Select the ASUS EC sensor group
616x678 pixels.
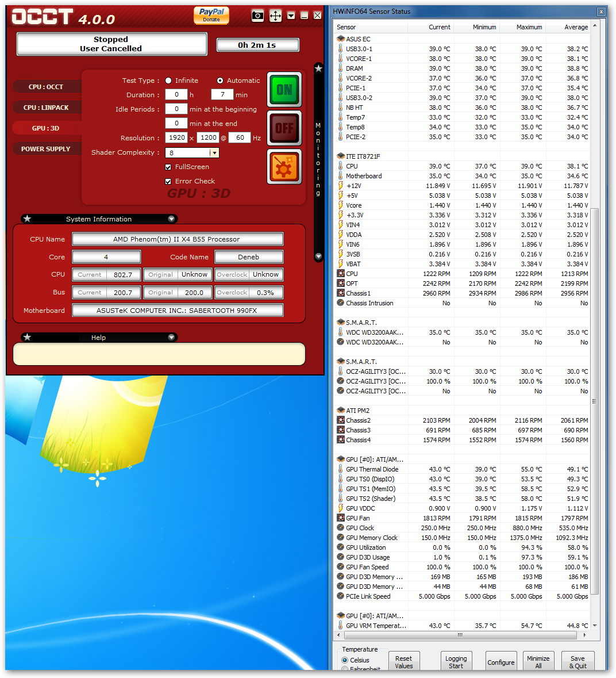[358, 39]
